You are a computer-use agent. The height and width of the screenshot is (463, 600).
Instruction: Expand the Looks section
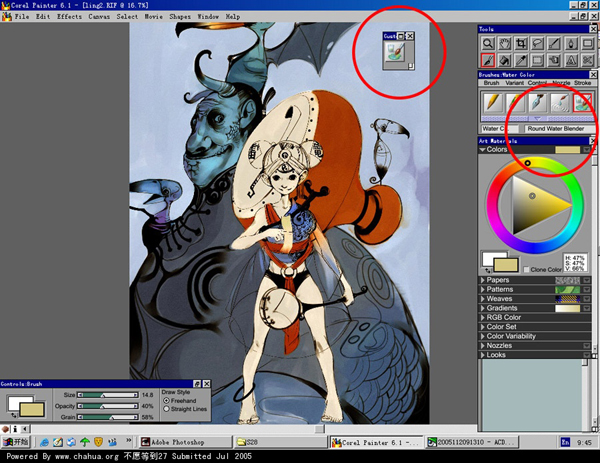pos(483,355)
